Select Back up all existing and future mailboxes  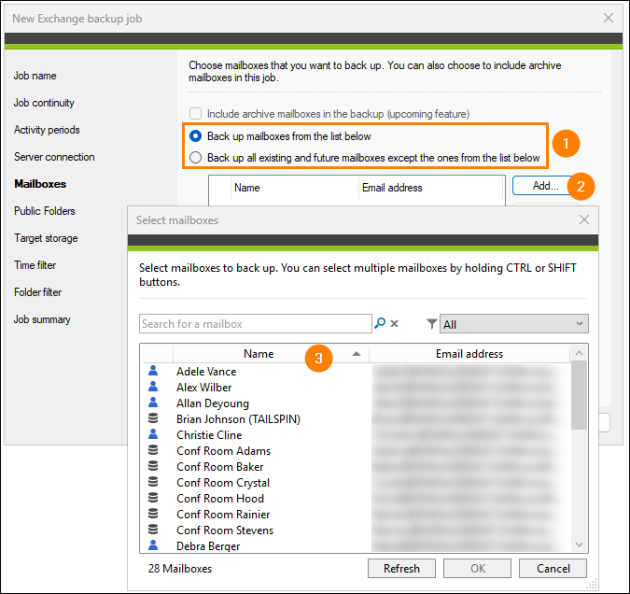(x=196, y=158)
